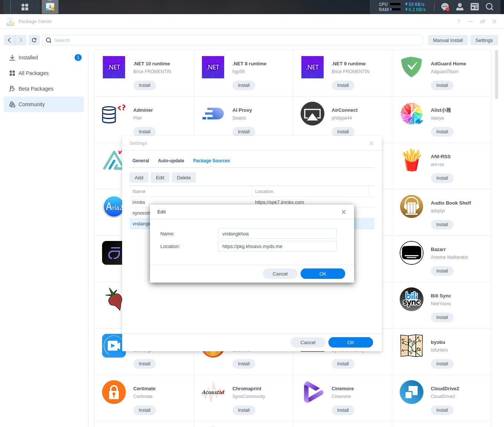Viewport: 504px width, 427px height.
Task: Add a new package source
Action: (x=139, y=177)
